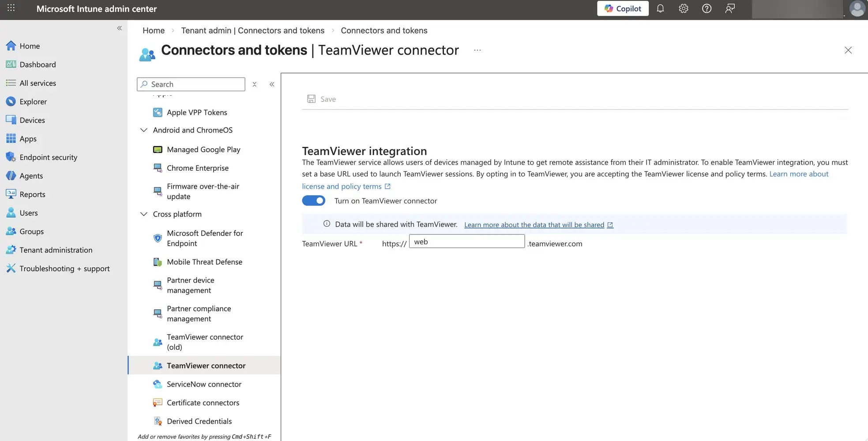This screenshot has width=868, height=441.
Task: Click Tenant admin | Connectors and tokens breadcrumb
Action: (x=253, y=30)
